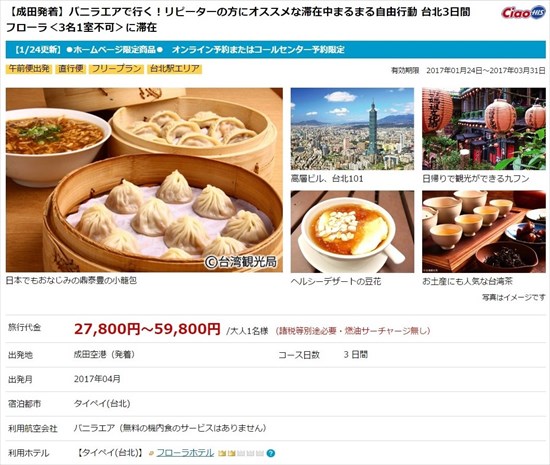Image resolution: width=550 pixels, height=465 pixels.
Task: Click the 27,800円～59,800円 price text
Action: [147, 329]
